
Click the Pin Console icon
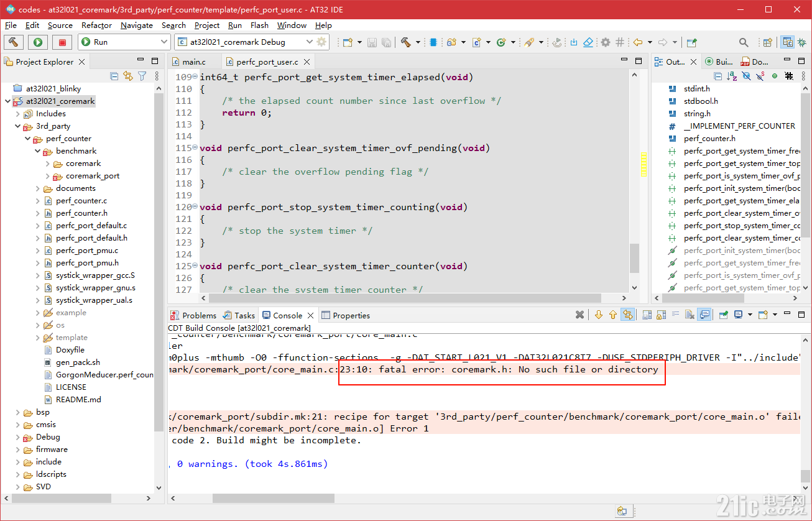(x=724, y=315)
